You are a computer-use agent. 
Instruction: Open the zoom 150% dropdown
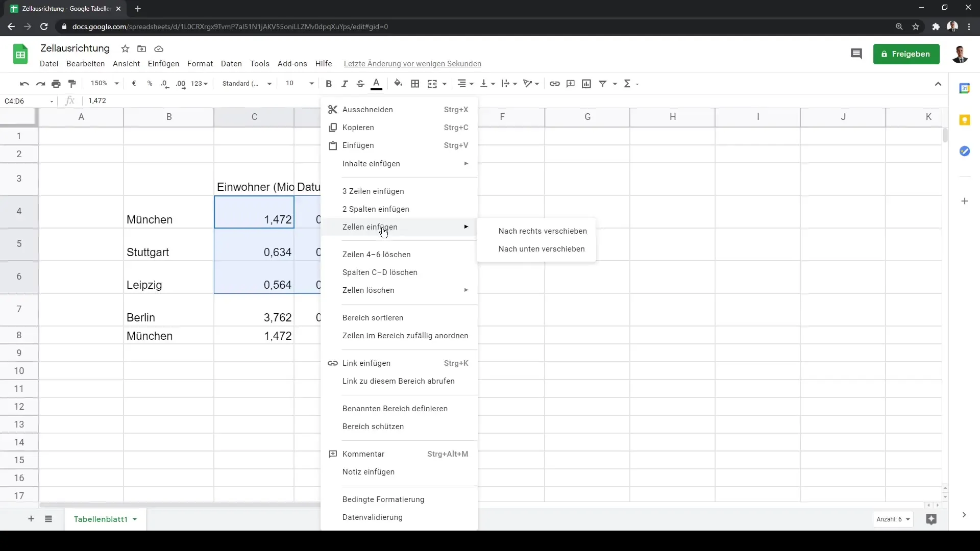(x=105, y=83)
